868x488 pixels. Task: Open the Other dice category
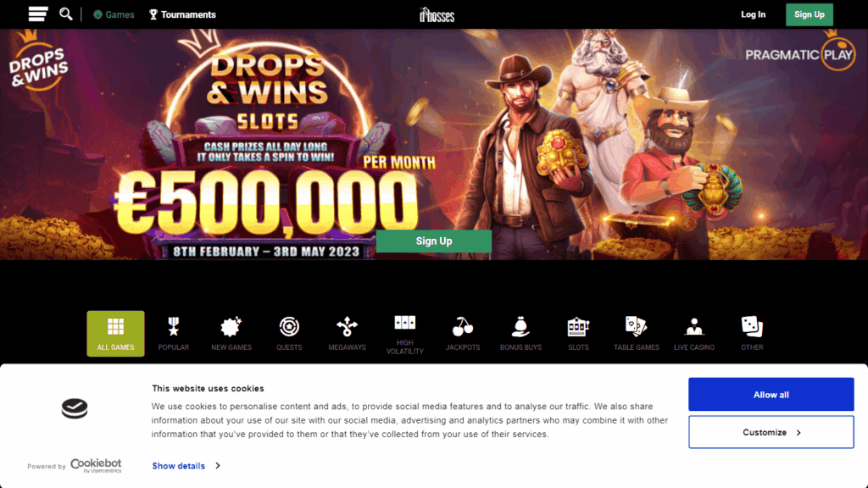(752, 334)
